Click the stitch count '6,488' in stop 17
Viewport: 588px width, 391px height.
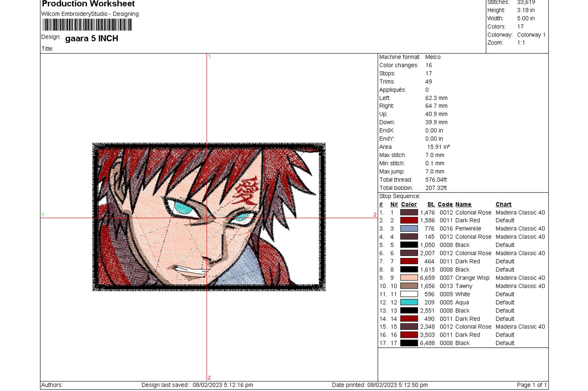(x=427, y=343)
